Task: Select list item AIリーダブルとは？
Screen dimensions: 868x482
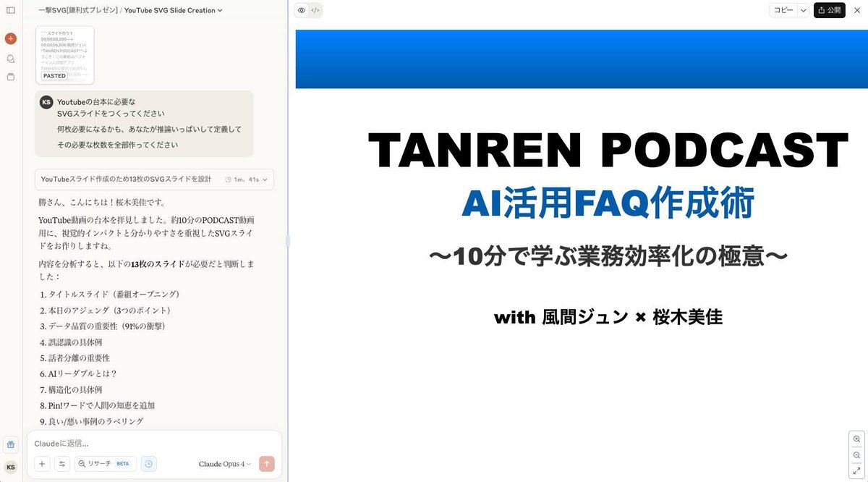Action: tap(82, 373)
